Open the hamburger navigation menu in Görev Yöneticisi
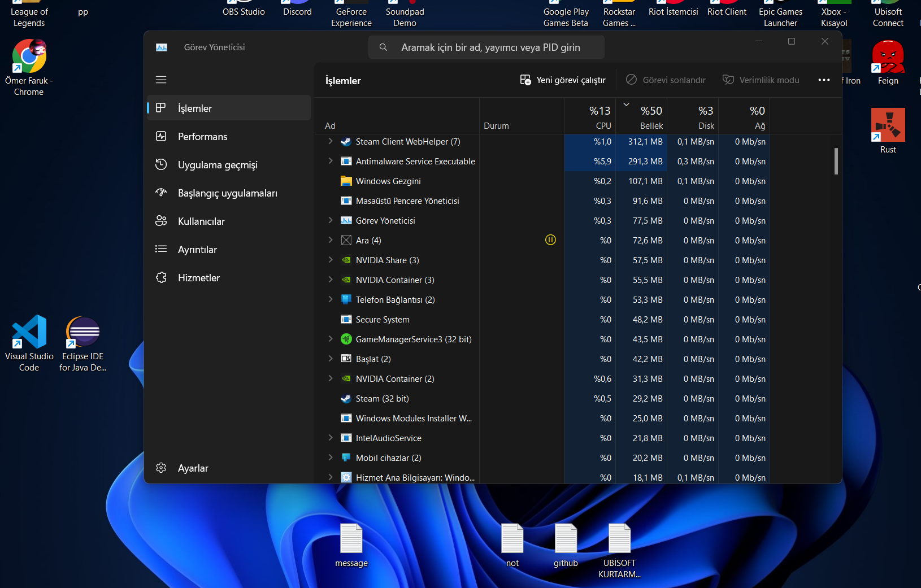The image size is (921, 588). point(161,80)
